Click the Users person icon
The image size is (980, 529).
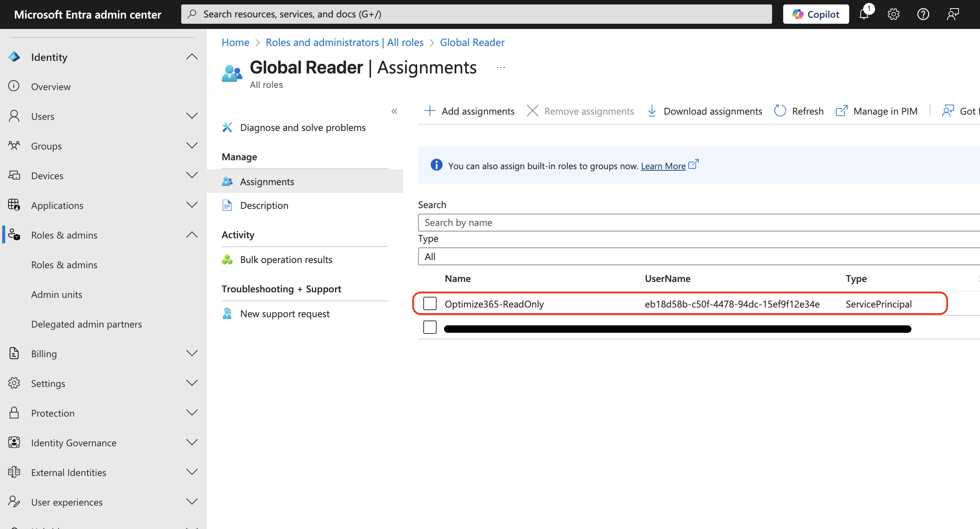[14, 116]
